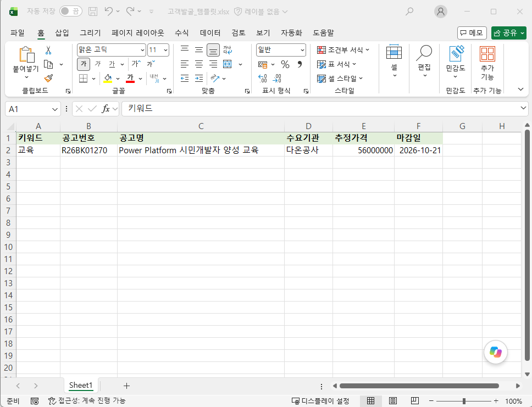
Task: Click the red font color button
Action: coord(130,79)
